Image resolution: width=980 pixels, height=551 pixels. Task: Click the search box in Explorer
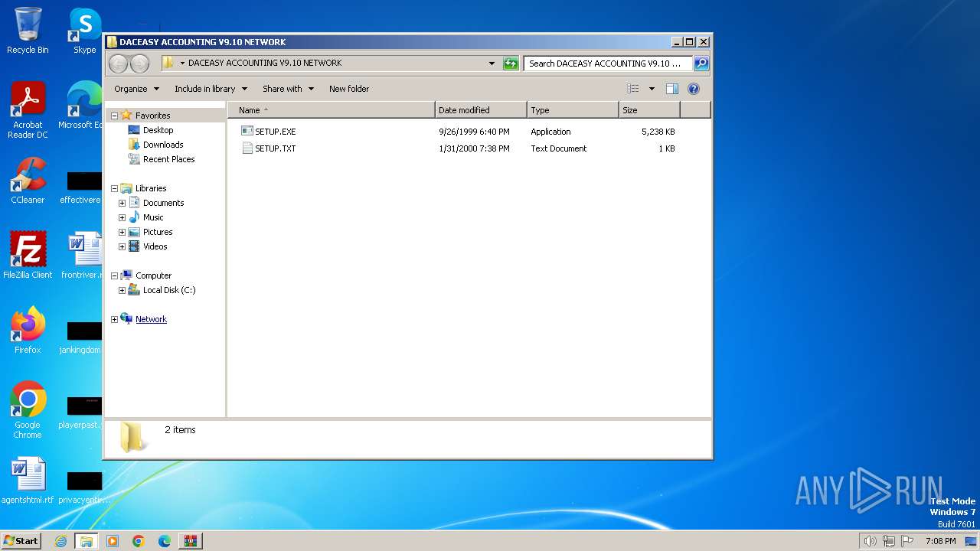coord(609,64)
